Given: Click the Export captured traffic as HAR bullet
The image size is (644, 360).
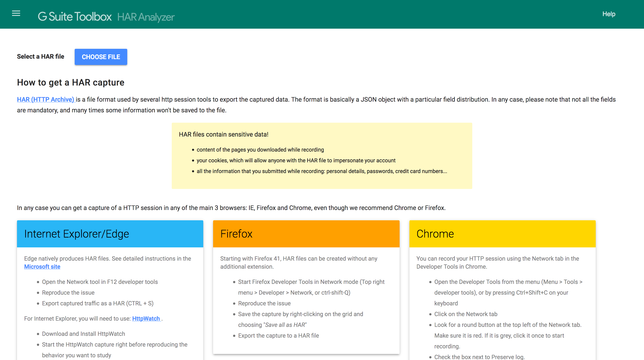Looking at the screenshot, I should point(97,303).
